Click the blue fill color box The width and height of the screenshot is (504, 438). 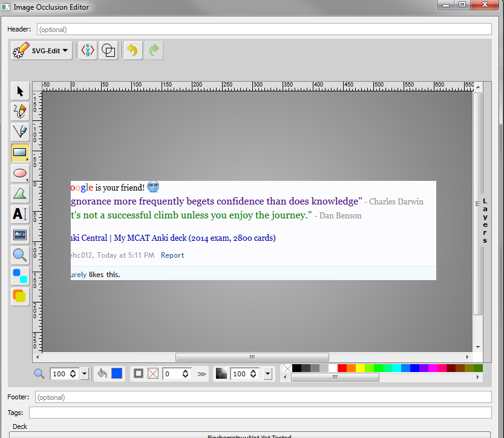coord(117,374)
